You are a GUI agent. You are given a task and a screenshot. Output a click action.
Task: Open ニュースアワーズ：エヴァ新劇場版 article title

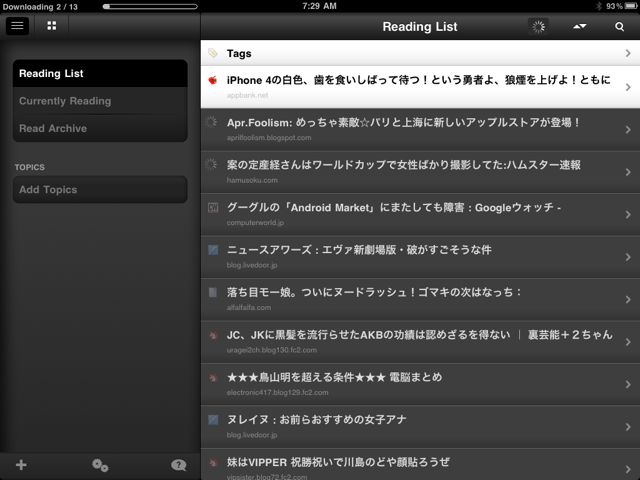click(x=359, y=250)
